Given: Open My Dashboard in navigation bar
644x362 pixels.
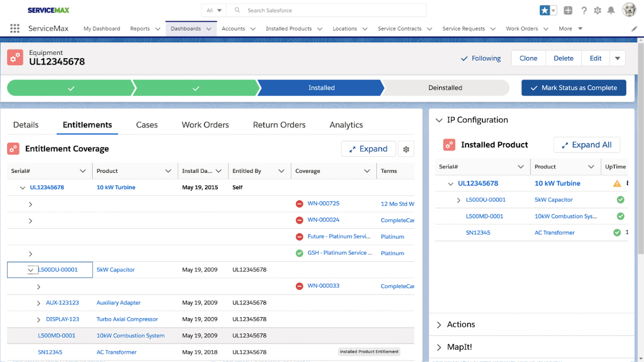Looking at the screenshot, I should (102, 29).
